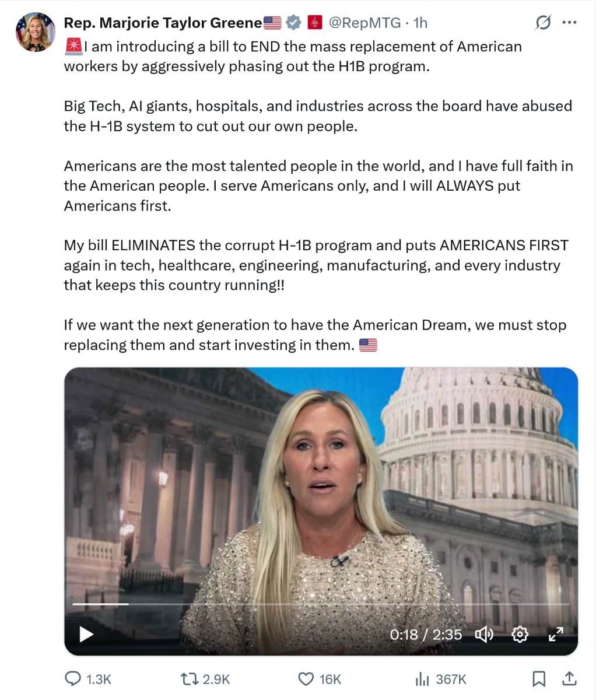This screenshot has width=603, height=700.
Task: Open the @RepMTG handle link
Action: click(365, 23)
